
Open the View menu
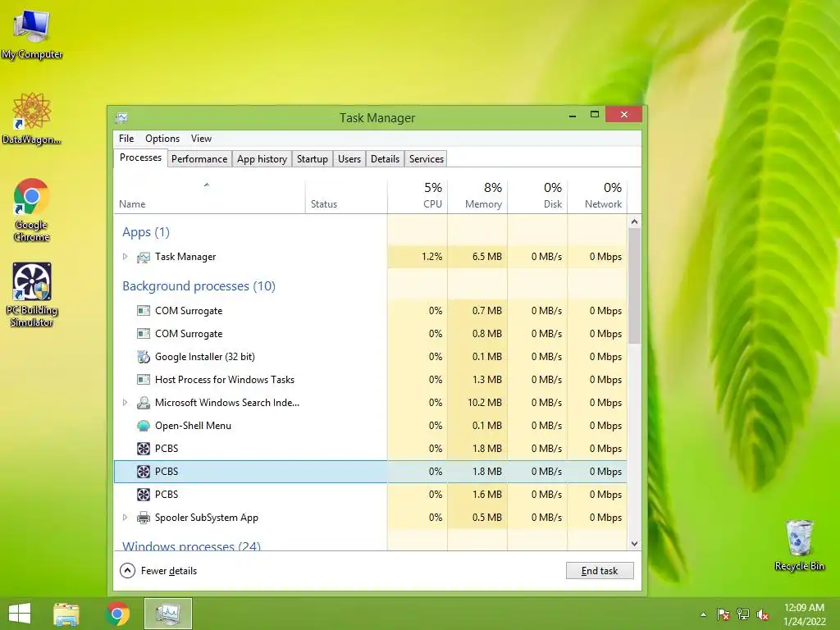[202, 138]
